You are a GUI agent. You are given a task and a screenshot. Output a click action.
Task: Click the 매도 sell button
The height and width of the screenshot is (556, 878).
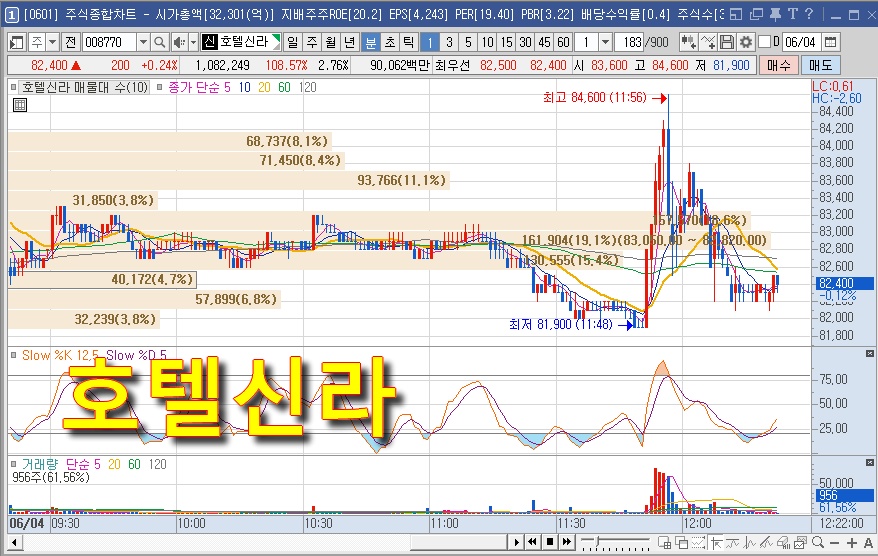(x=821, y=66)
